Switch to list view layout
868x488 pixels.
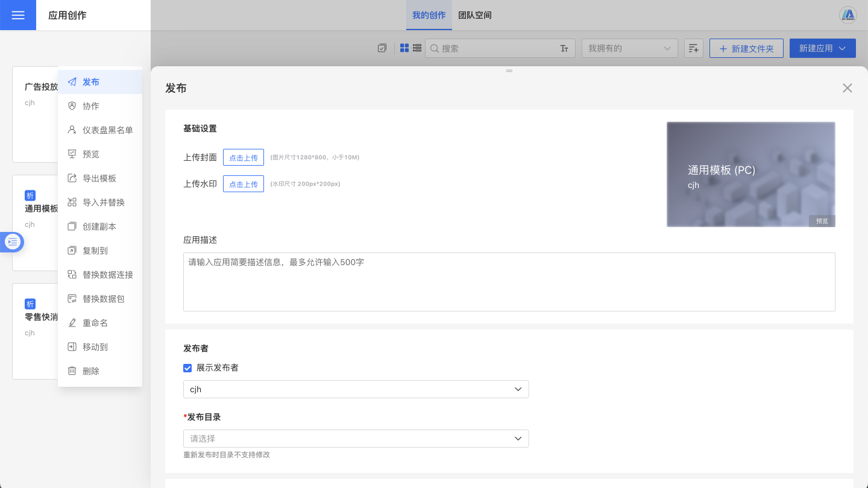[417, 48]
